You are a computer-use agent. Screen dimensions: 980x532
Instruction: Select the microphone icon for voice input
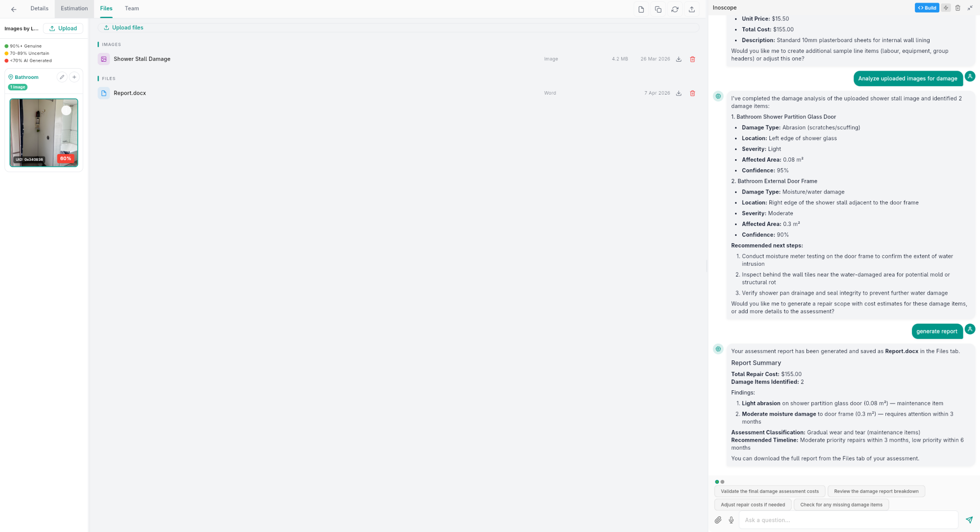pos(731,520)
